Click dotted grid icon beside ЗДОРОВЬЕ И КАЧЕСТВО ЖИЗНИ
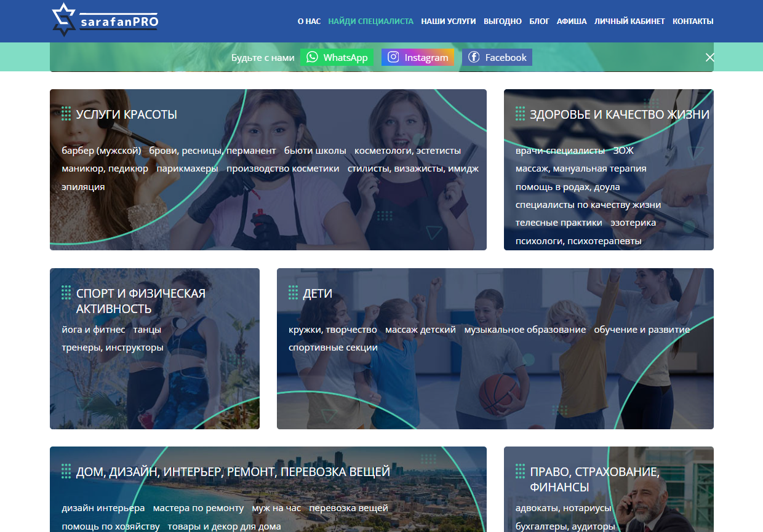763x532 pixels. click(x=520, y=114)
